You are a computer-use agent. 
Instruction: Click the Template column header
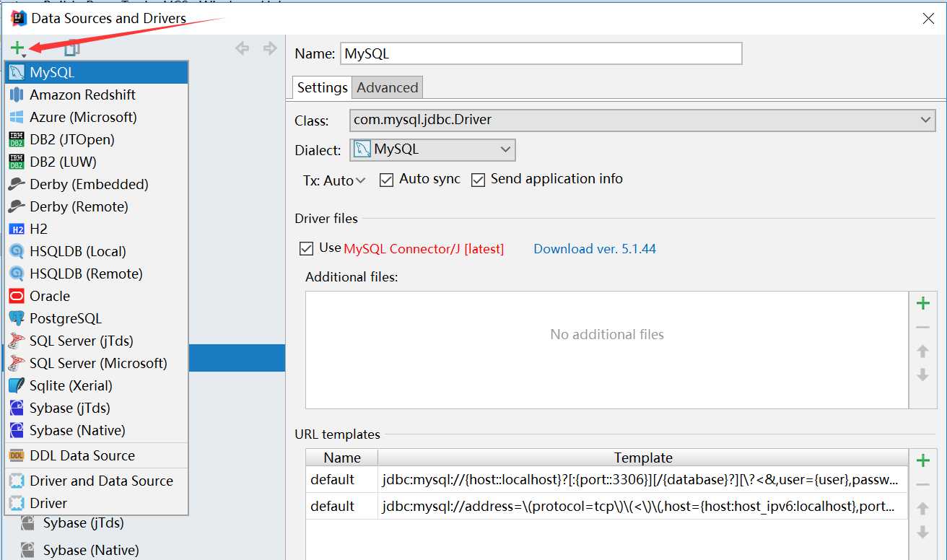(x=643, y=458)
